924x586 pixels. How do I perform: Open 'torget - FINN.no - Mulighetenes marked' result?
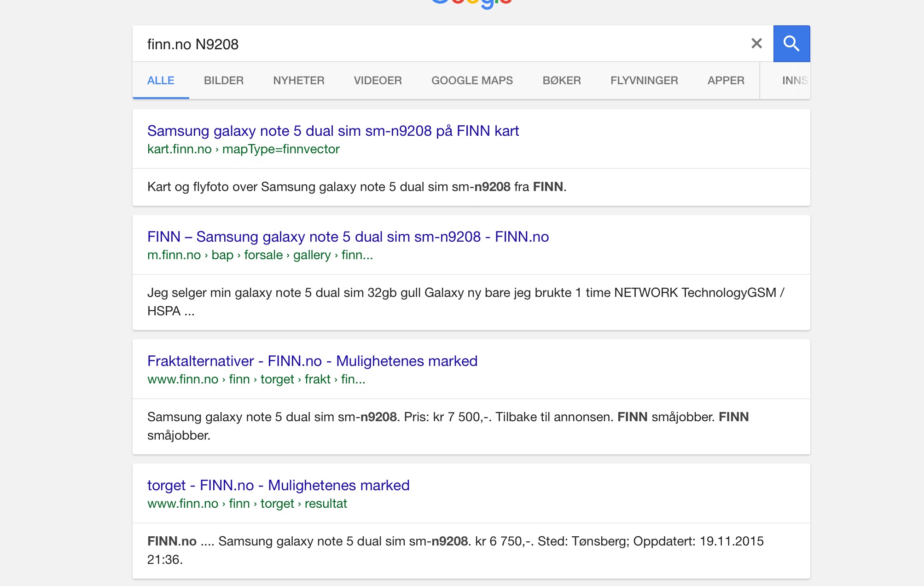pyautogui.click(x=279, y=485)
